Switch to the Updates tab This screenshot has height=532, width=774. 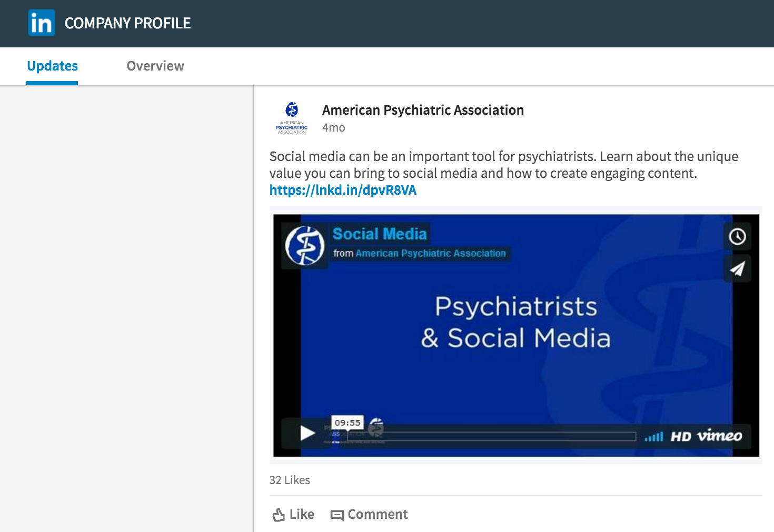tap(52, 66)
